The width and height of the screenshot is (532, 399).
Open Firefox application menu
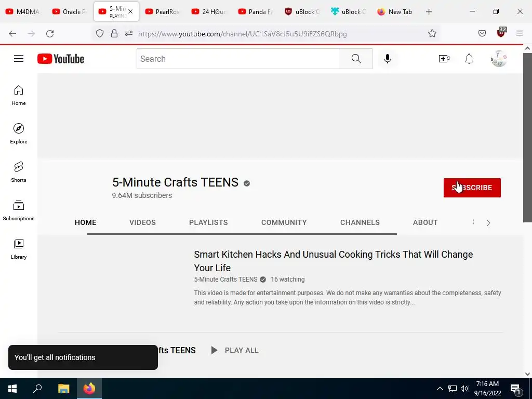tap(520, 33)
